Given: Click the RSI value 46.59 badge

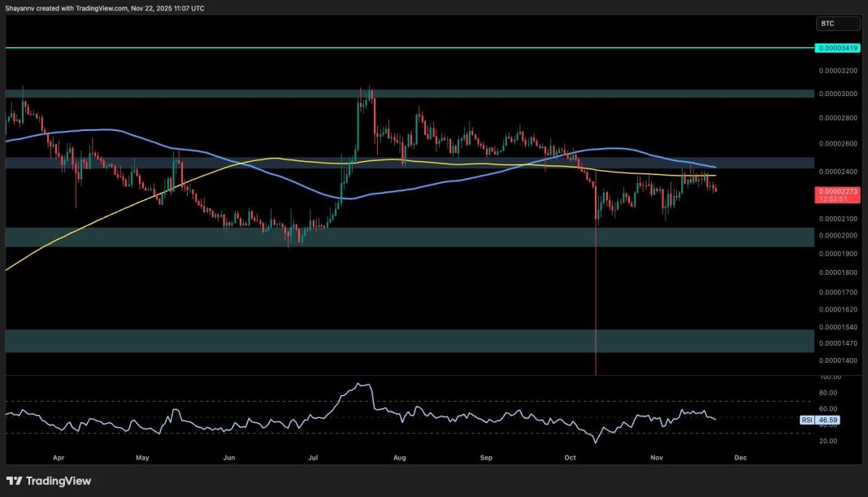Looking at the screenshot, I should click(829, 419).
